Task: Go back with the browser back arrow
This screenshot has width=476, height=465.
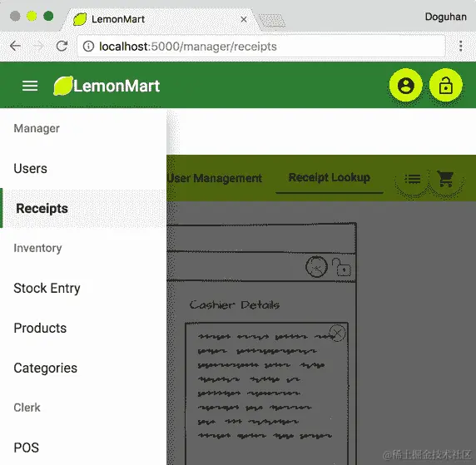Action: click(x=15, y=46)
